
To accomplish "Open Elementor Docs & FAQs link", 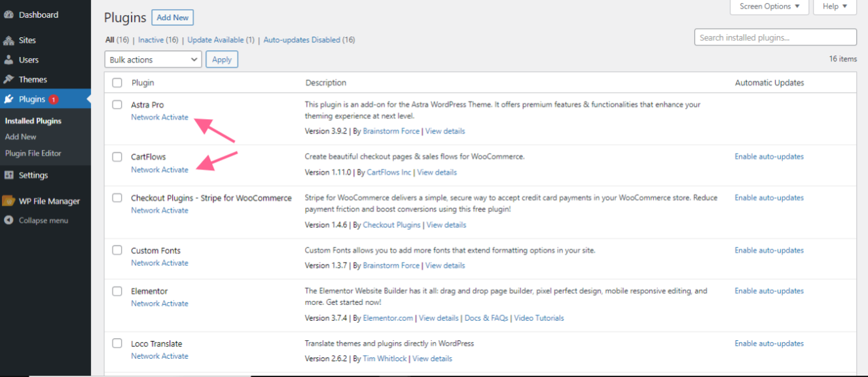I will pyautogui.click(x=486, y=318).
